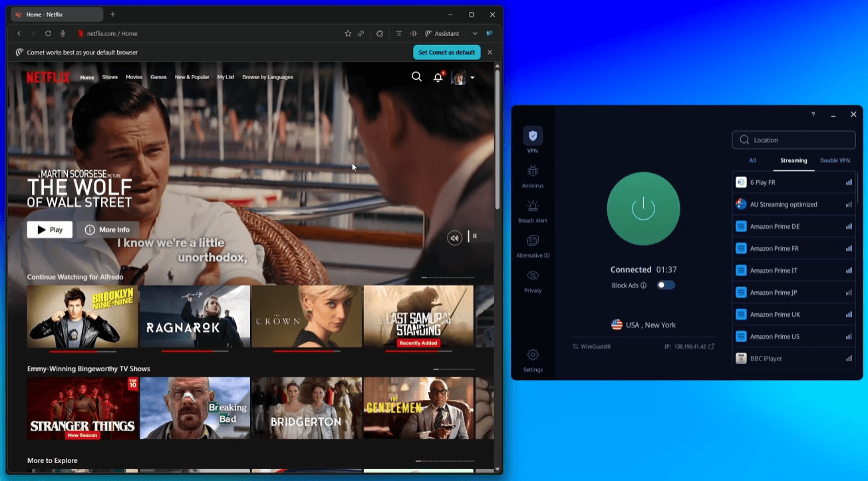The width and height of the screenshot is (868, 481).
Task: Open Browse by Languages menu
Action: tap(267, 77)
